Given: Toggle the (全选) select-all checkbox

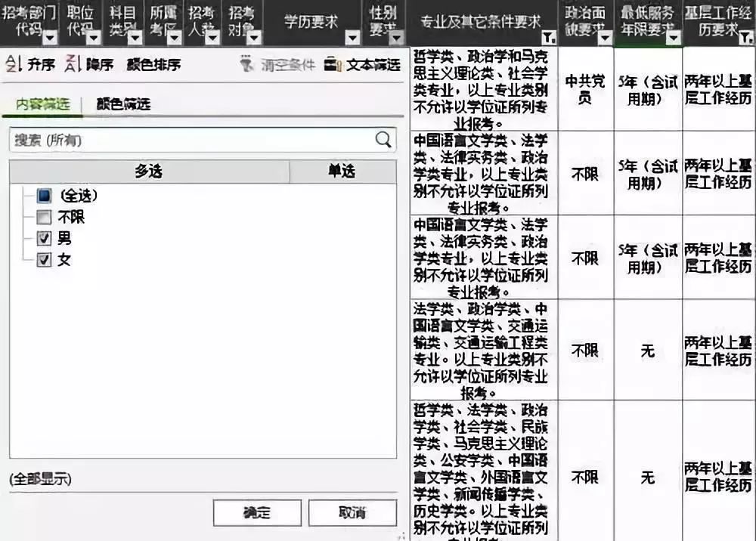Looking at the screenshot, I should pyautogui.click(x=44, y=196).
